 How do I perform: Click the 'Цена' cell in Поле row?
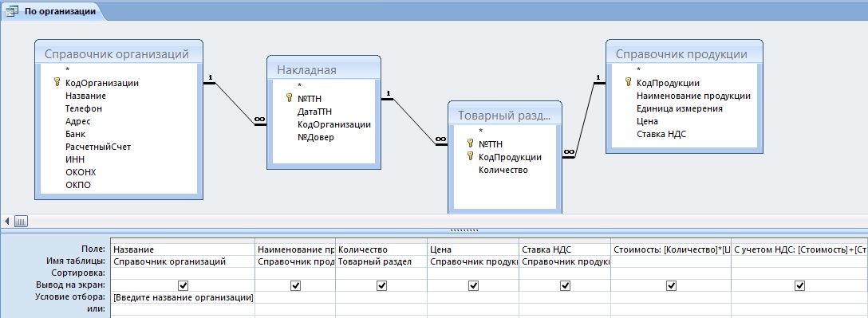[x=473, y=250]
